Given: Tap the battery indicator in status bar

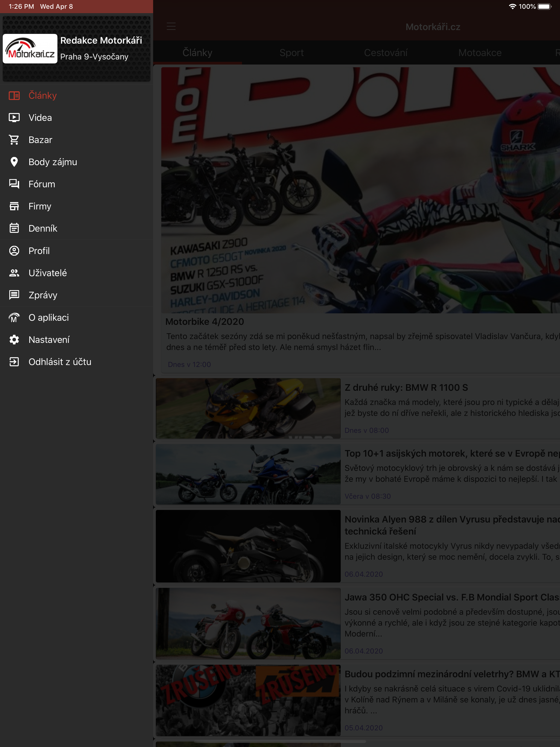Looking at the screenshot, I should pyautogui.click(x=544, y=6).
